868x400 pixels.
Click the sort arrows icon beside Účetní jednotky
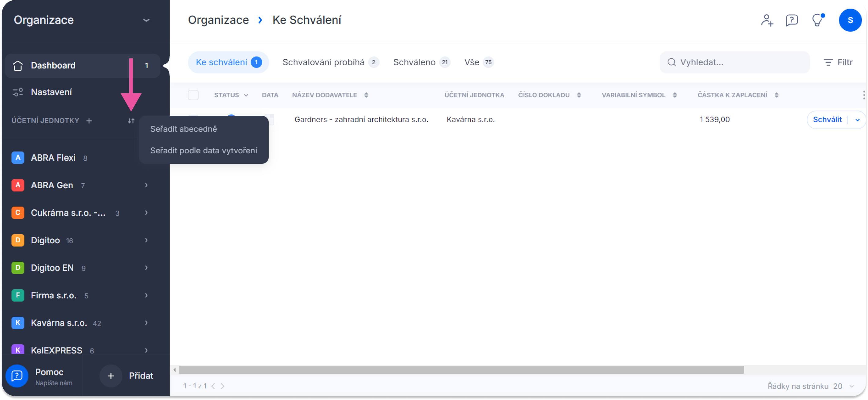(x=131, y=121)
